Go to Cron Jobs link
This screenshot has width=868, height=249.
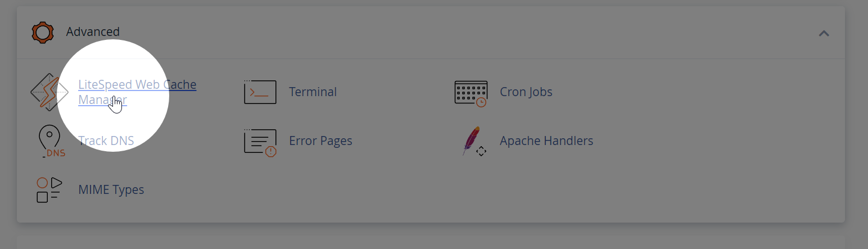(526, 92)
